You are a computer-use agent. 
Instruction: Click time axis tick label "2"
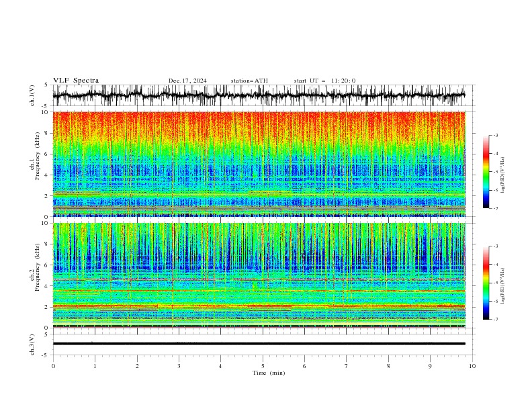pos(137,366)
